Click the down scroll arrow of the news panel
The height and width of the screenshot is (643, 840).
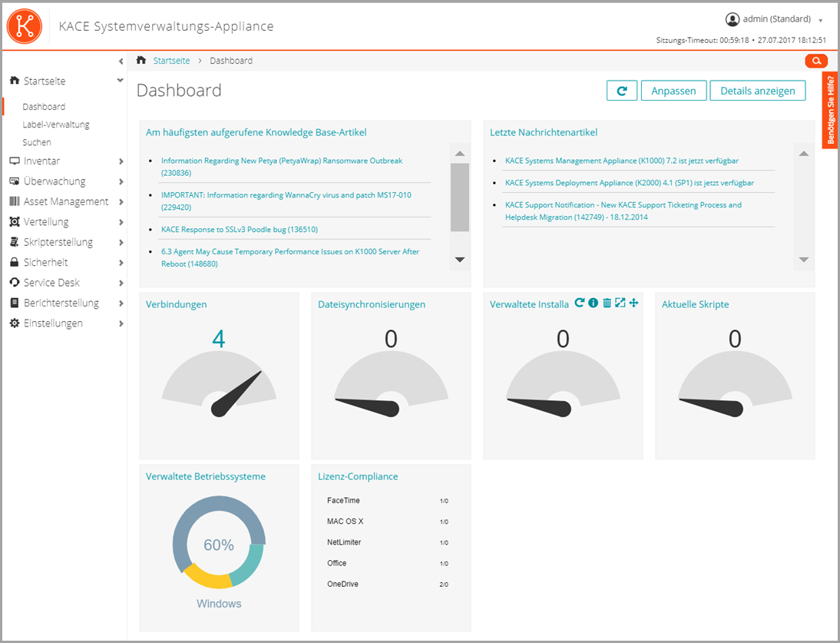pyautogui.click(x=804, y=260)
